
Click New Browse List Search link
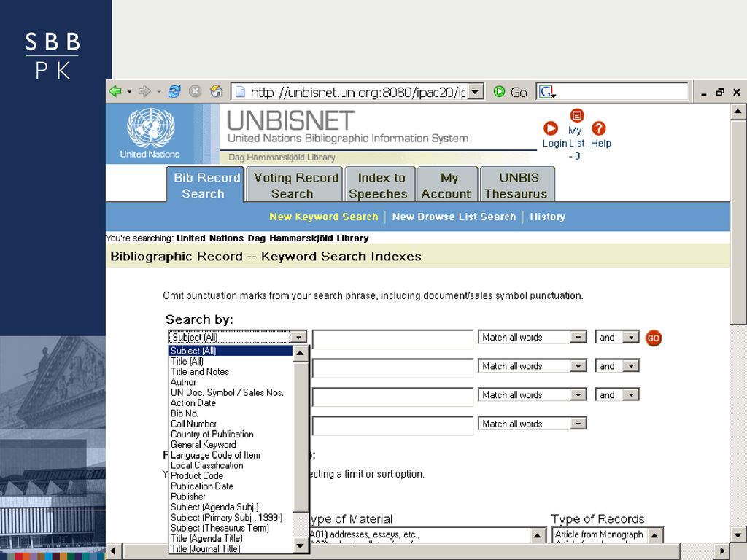pyautogui.click(x=454, y=217)
